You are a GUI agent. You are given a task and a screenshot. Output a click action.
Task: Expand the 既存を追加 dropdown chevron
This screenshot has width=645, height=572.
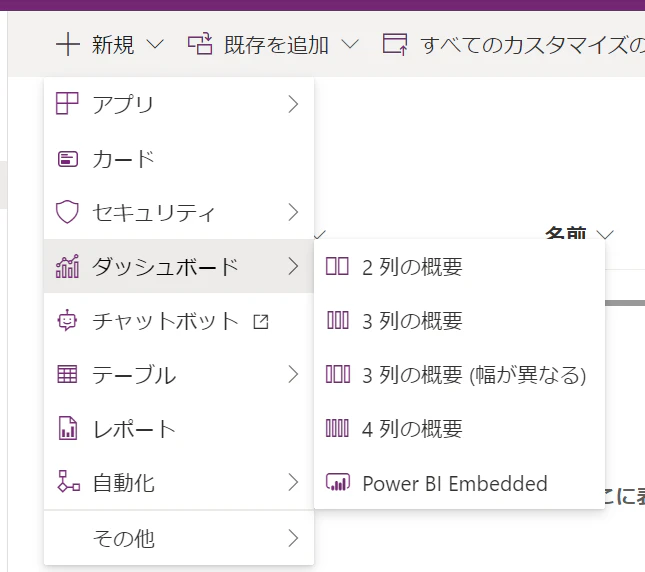coord(350,44)
